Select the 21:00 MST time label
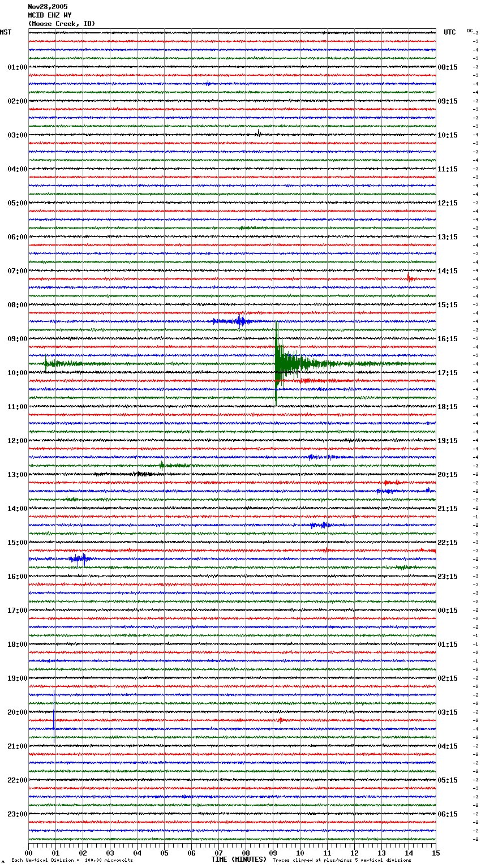Viewport: 481px width, 868px height. 18,746
